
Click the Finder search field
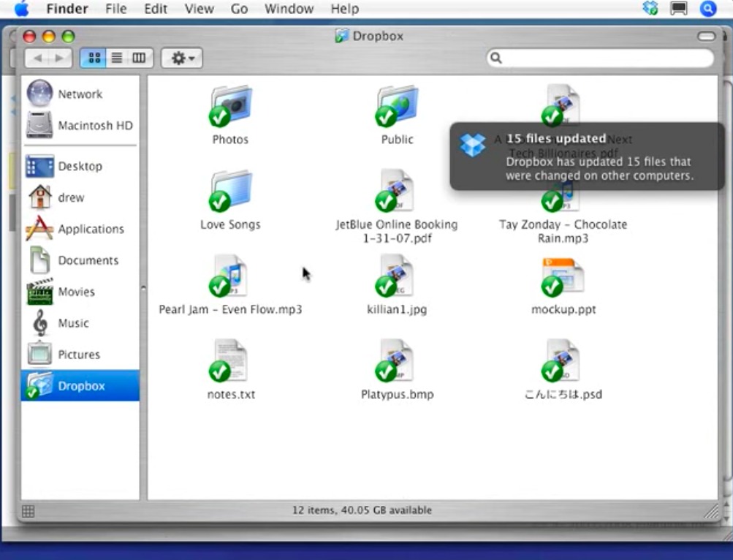(600, 58)
